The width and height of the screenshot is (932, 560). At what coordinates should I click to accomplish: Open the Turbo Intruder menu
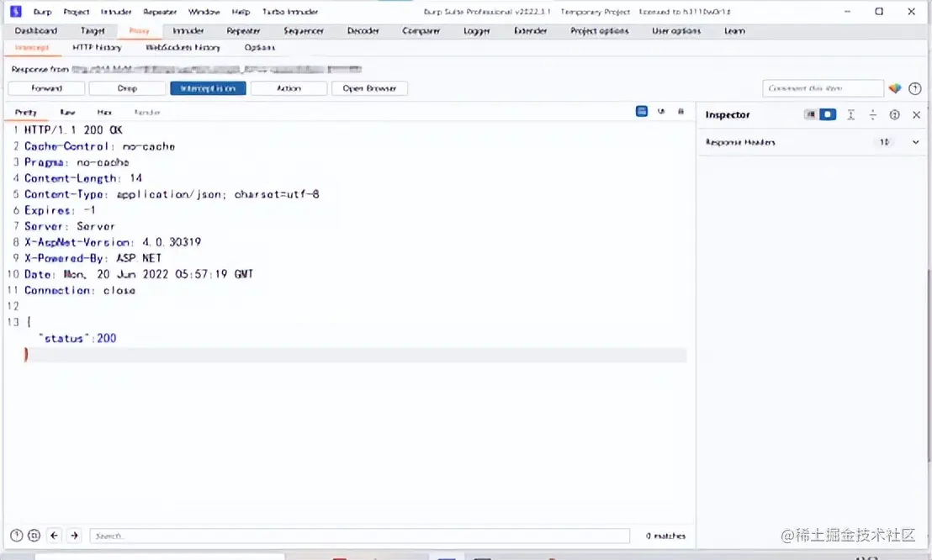tap(290, 12)
